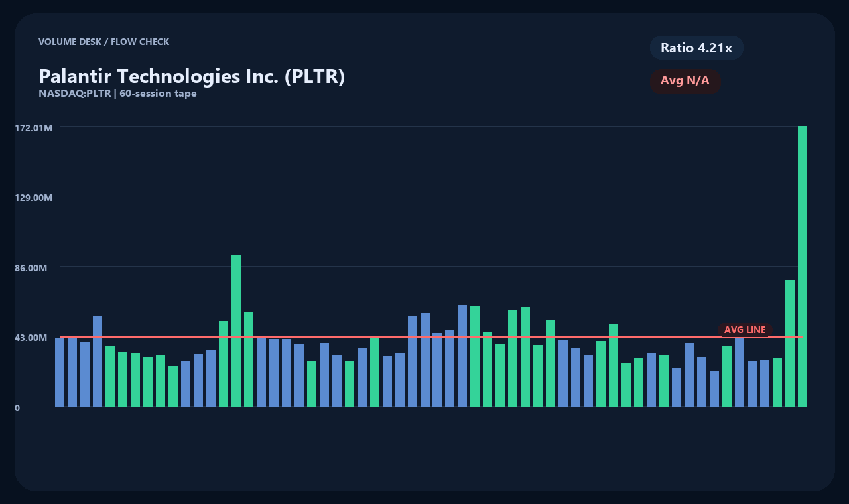Click the VOLUME DESK / FLOW CHECK header
The image size is (849, 504).
click(103, 42)
